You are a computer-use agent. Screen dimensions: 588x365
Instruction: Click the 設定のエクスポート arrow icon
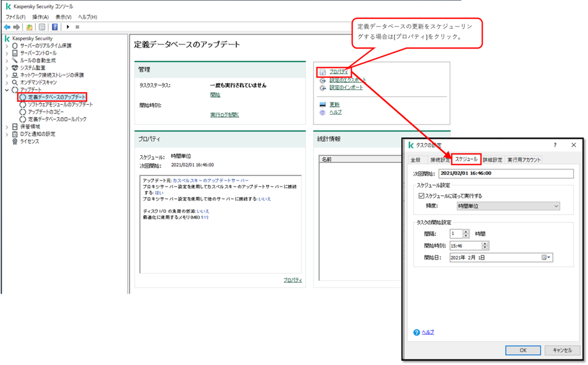pyautogui.click(x=322, y=80)
